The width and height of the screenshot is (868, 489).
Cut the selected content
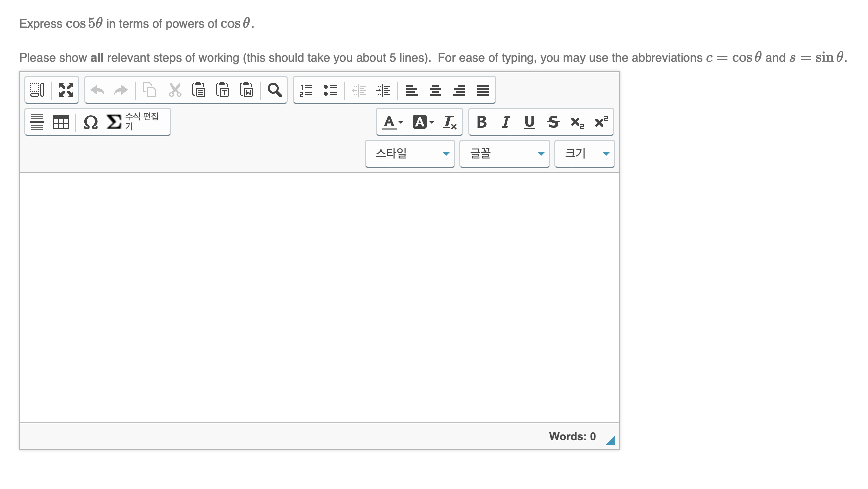tap(175, 90)
